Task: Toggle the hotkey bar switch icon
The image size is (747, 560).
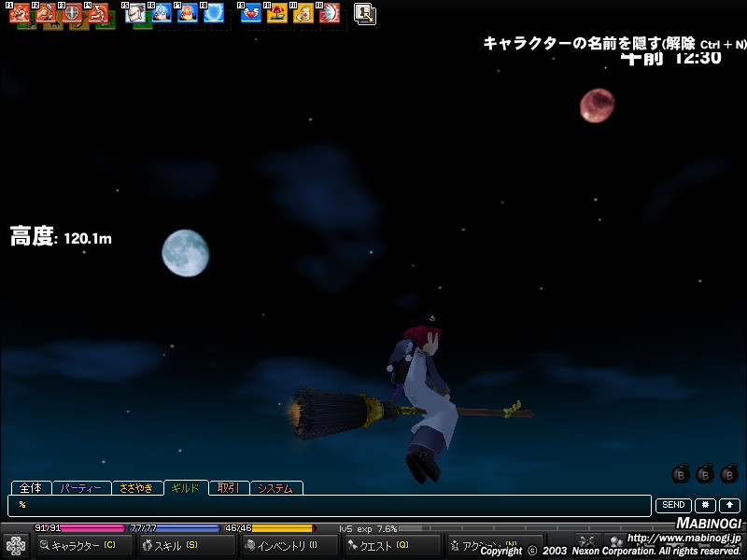Action: pos(365,13)
